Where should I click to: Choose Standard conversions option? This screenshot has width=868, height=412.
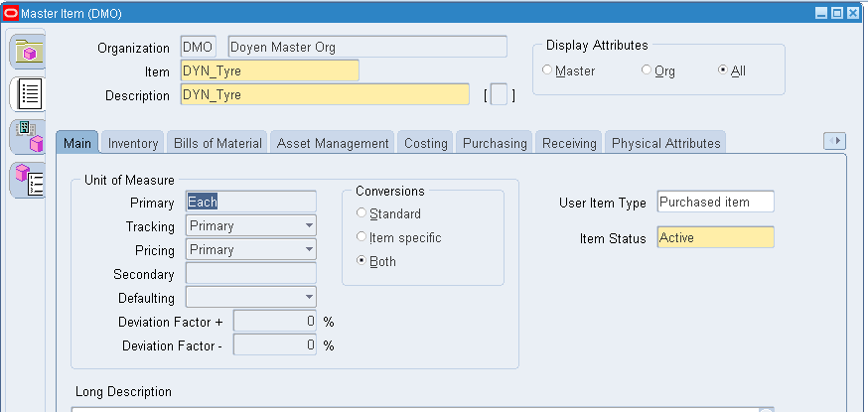(x=362, y=213)
